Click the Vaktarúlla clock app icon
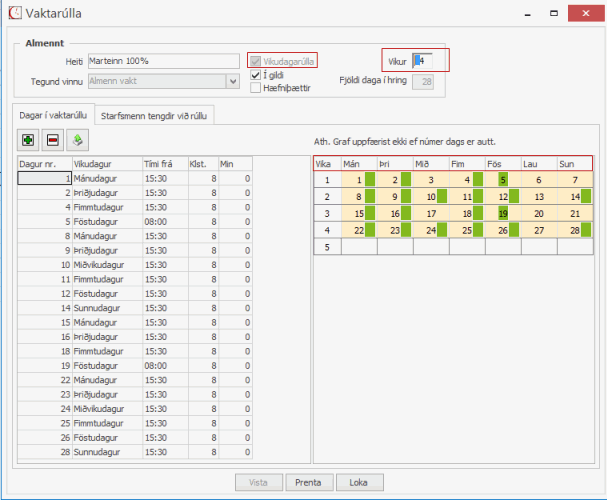Screen dimensions: 607x500 coord(15,13)
